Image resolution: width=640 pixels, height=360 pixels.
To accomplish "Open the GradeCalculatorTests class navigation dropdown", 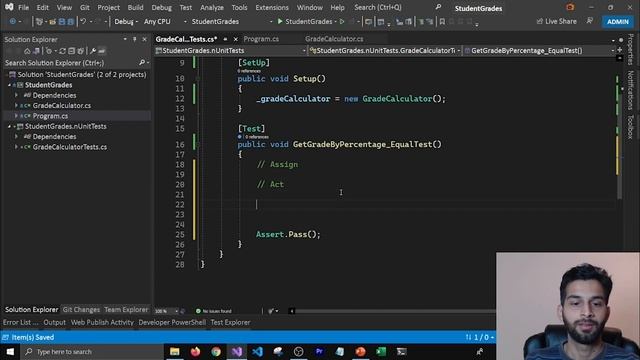I will click(385, 51).
